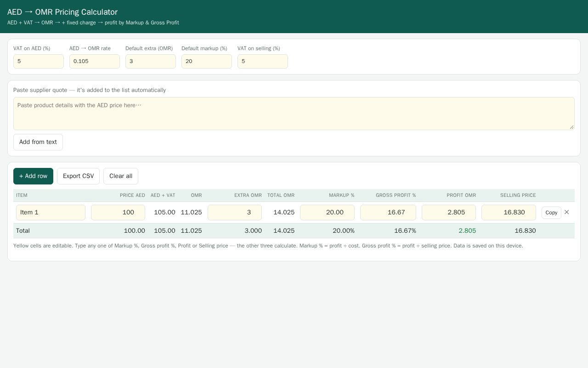Click the TOTAL OMR column header

click(281, 195)
